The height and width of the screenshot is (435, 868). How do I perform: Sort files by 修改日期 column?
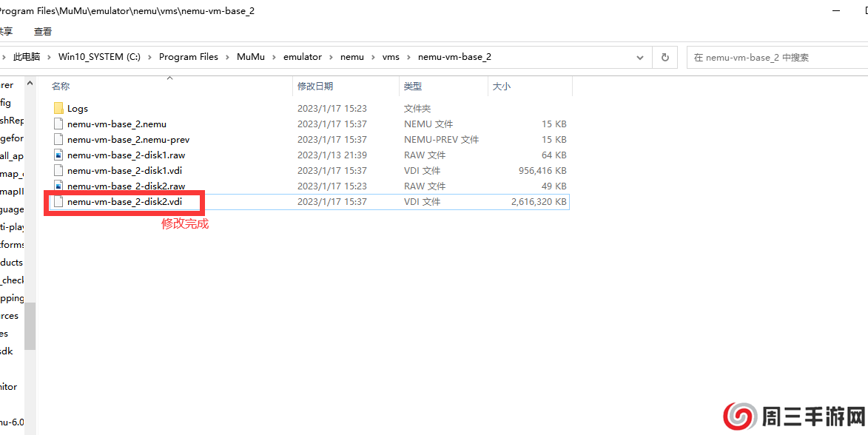point(315,87)
